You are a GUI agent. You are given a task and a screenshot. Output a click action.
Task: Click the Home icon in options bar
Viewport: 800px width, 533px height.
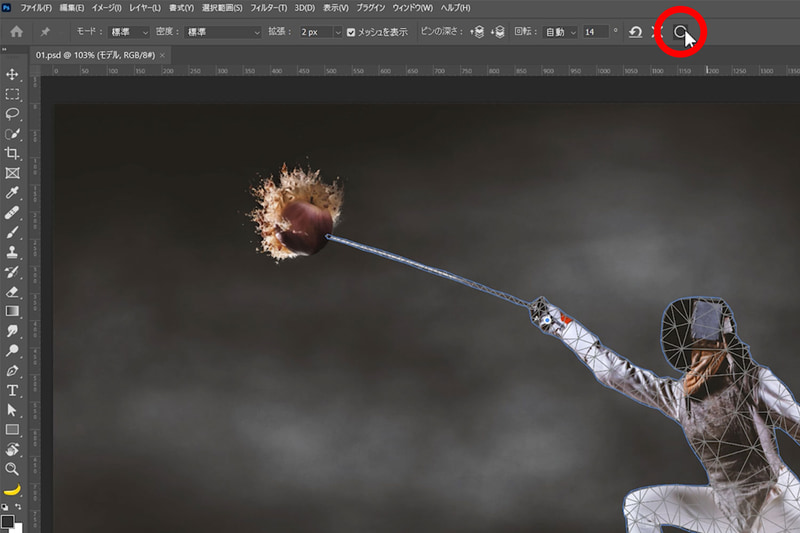pyautogui.click(x=16, y=32)
